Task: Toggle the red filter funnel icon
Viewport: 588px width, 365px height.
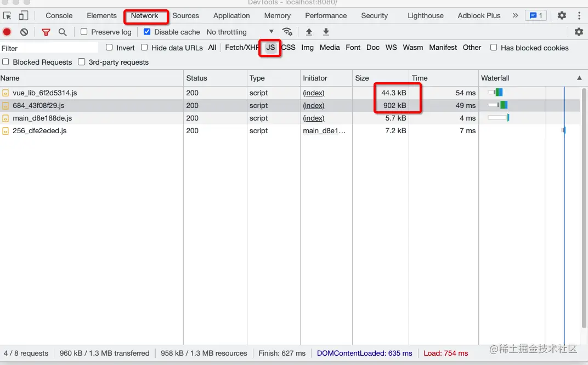Action: tap(46, 32)
